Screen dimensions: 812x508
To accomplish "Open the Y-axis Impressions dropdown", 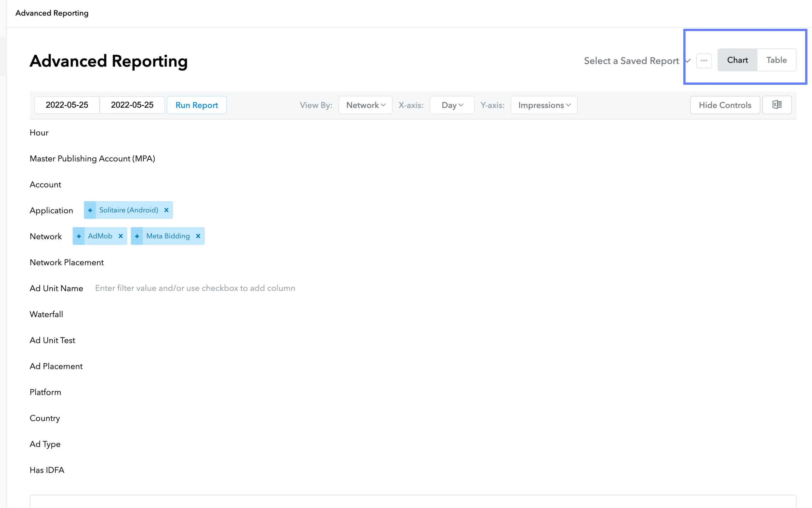I will tap(544, 105).
